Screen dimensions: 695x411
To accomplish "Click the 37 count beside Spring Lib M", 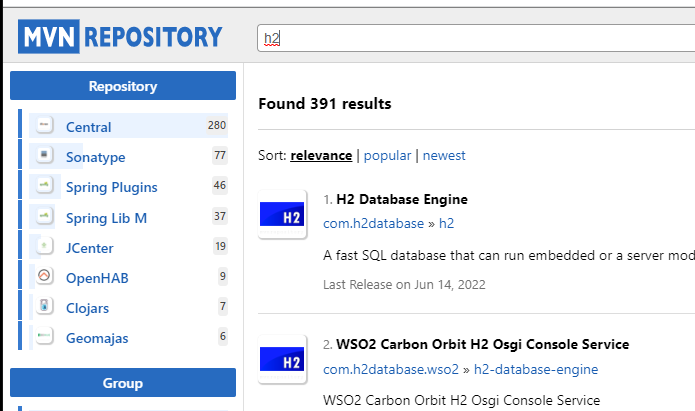I will (220, 216).
